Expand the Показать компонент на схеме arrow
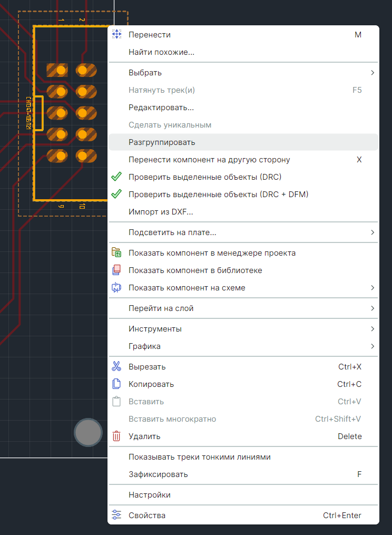392x535 pixels. click(372, 288)
